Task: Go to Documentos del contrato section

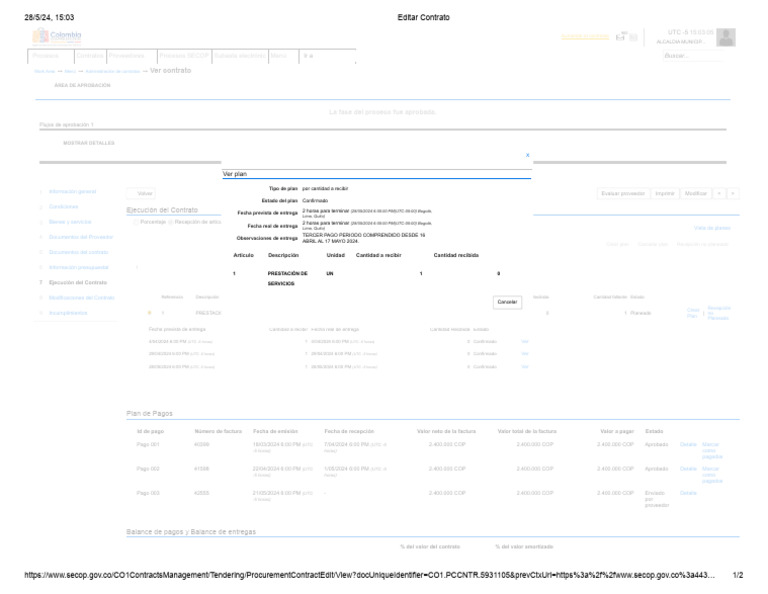Action: 78,252
